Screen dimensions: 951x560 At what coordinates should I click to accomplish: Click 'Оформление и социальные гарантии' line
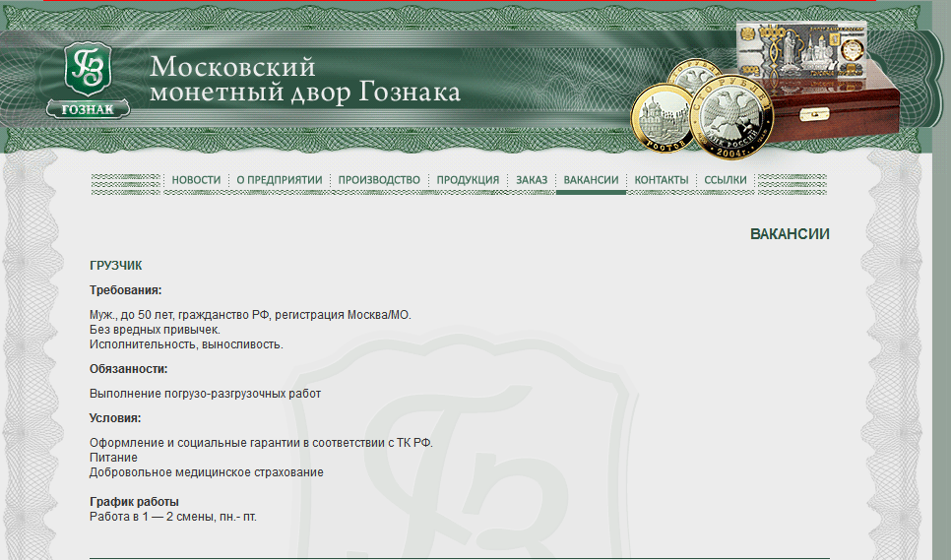point(262,443)
